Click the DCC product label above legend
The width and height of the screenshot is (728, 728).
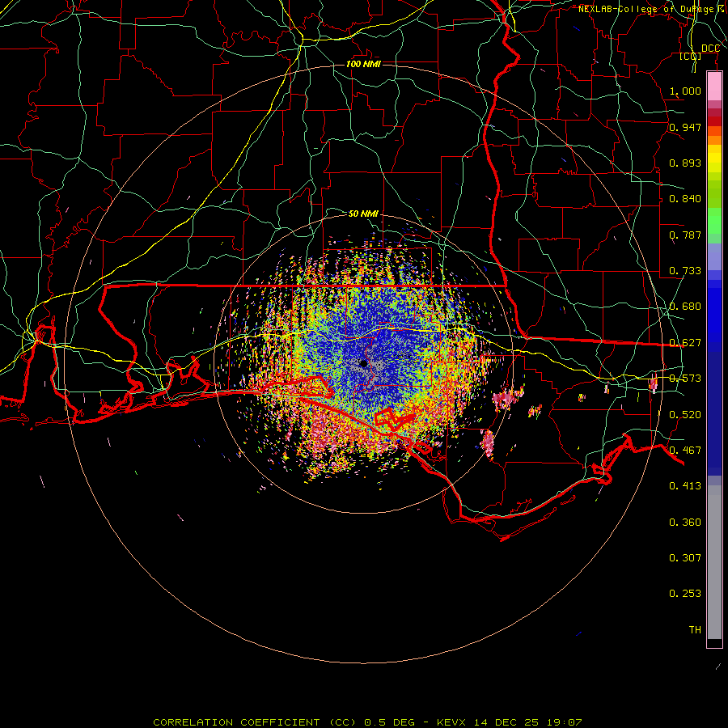pyautogui.click(x=710, y=49)
